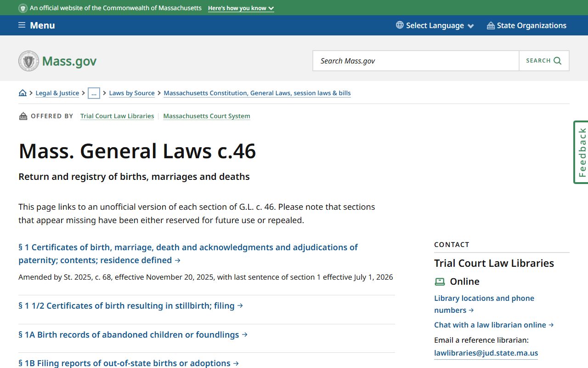Click the SEARCH button
This screenshot has height=368, width=588.
544,61
